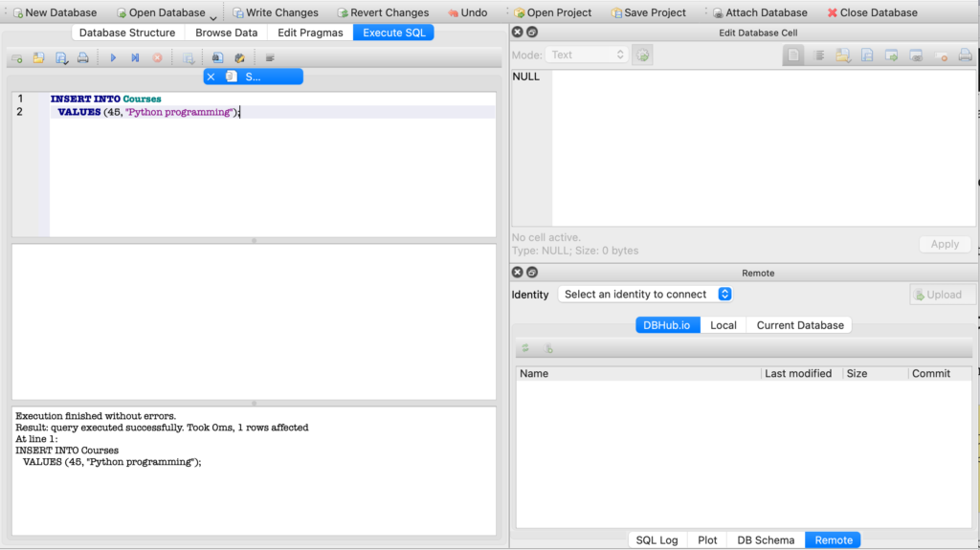
Task: Click the Write Changes button
Action: [276, 12]
